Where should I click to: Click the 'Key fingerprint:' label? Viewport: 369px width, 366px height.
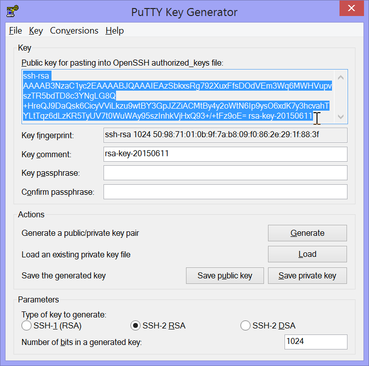tap(48, 136)
